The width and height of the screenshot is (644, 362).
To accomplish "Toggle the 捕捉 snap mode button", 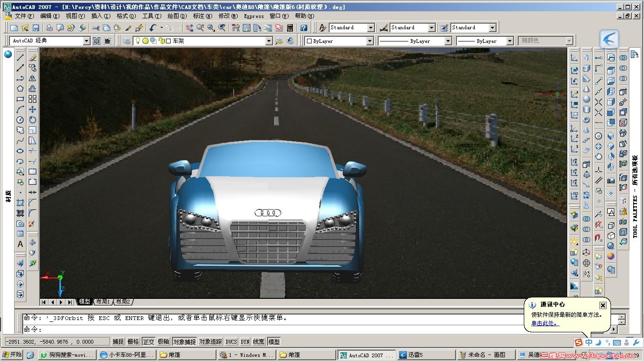I will (x=118, y=342).
